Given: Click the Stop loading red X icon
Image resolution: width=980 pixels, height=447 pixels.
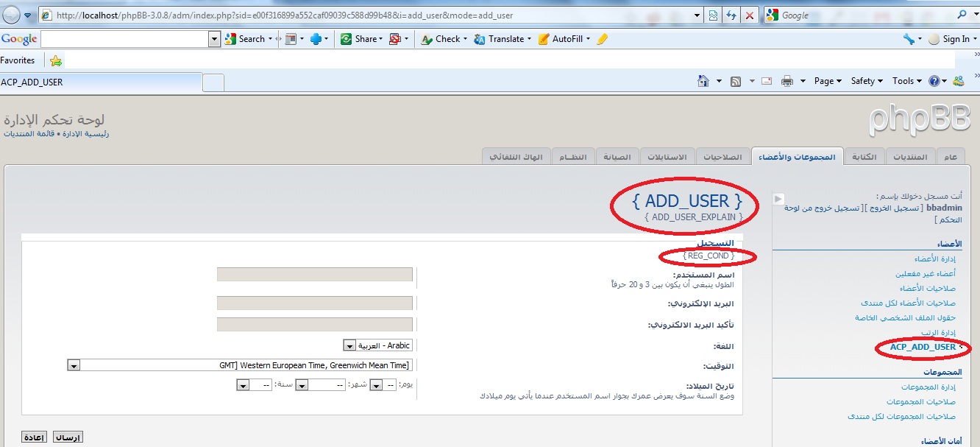Looking at the screenshot, I should click(750, 15).
